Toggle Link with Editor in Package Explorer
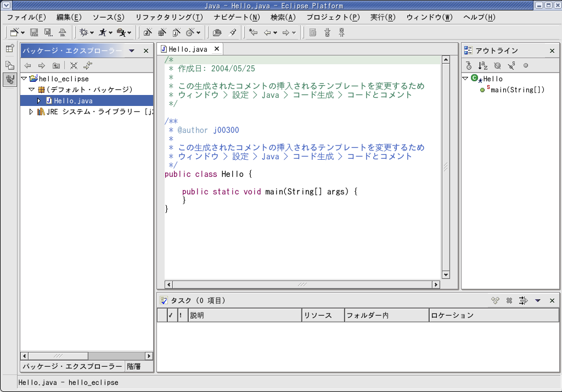Screen dimensions: 562x392 88,65
